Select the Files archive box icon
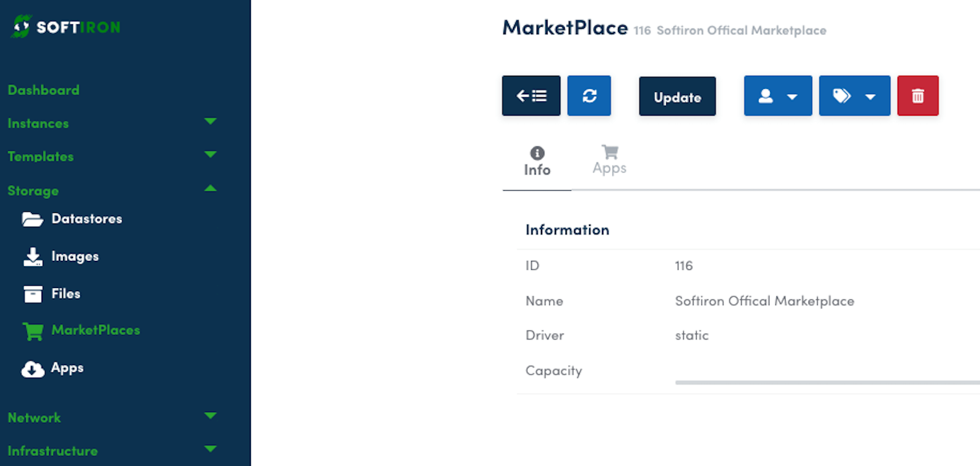Screen dimensions: 980x466 click(x=33, y=294)
